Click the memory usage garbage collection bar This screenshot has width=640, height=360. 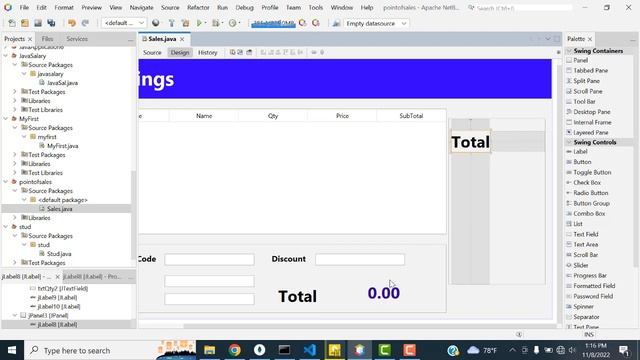(273, 24)
